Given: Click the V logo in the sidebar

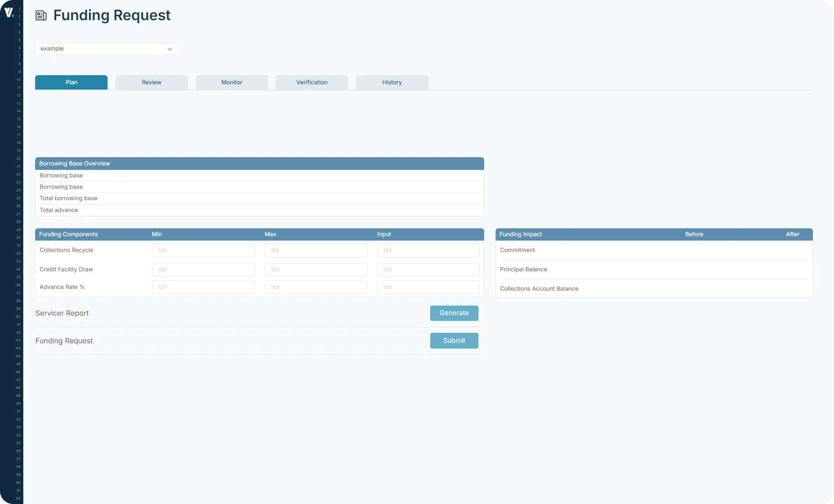Looking at the screenshot, I should [9, 12].
